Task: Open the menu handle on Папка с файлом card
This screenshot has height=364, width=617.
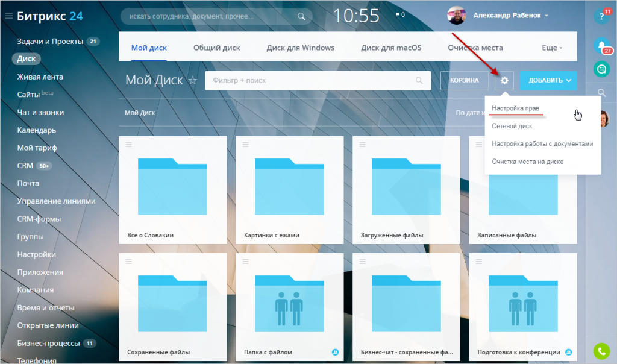Action: 246,262
